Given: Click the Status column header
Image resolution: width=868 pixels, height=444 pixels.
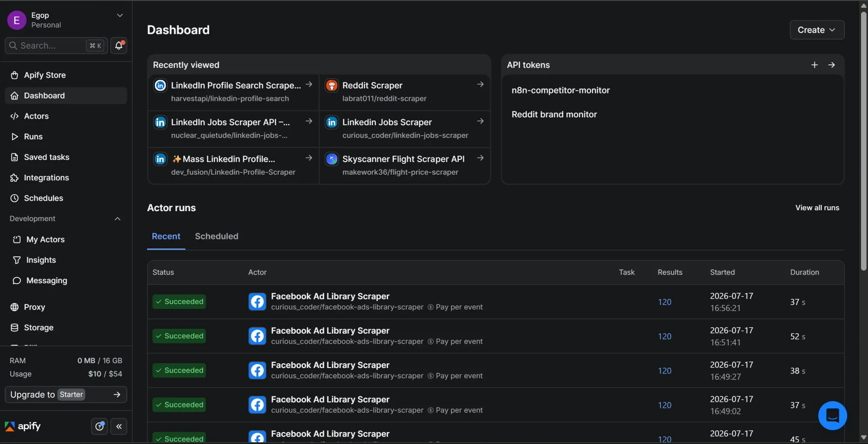Looking at the screenshot, I should pos(163,272).
